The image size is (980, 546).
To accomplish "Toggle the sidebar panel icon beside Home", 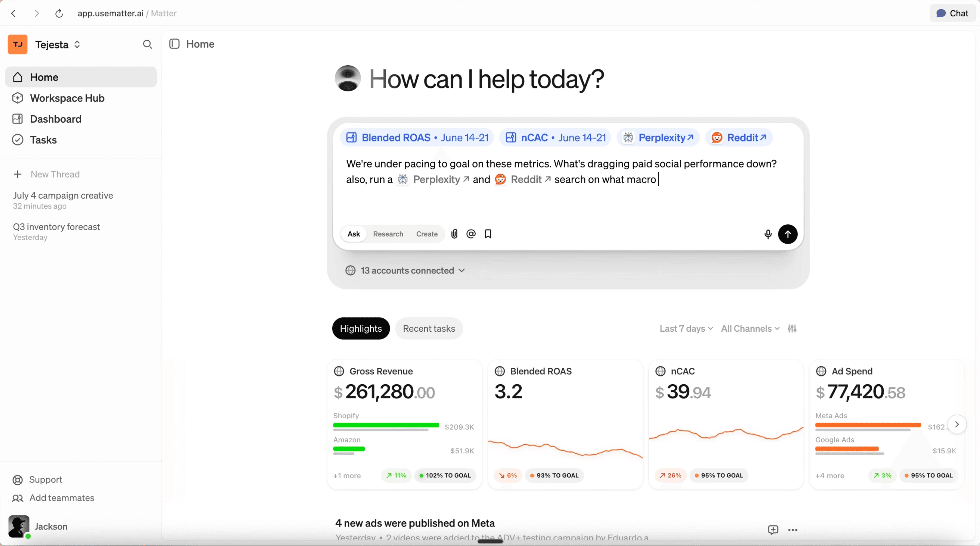I will (x=174, y=44).
